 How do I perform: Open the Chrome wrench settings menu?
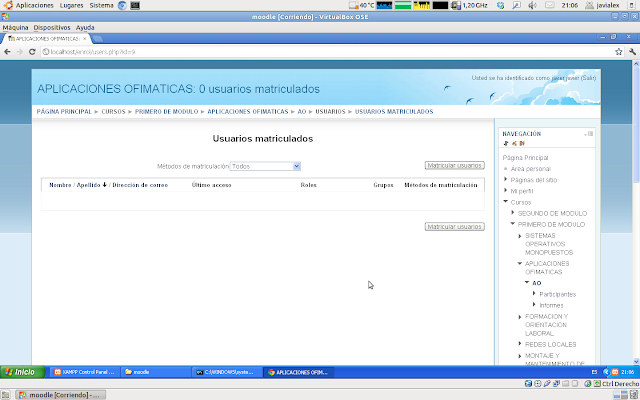(632, 52)
